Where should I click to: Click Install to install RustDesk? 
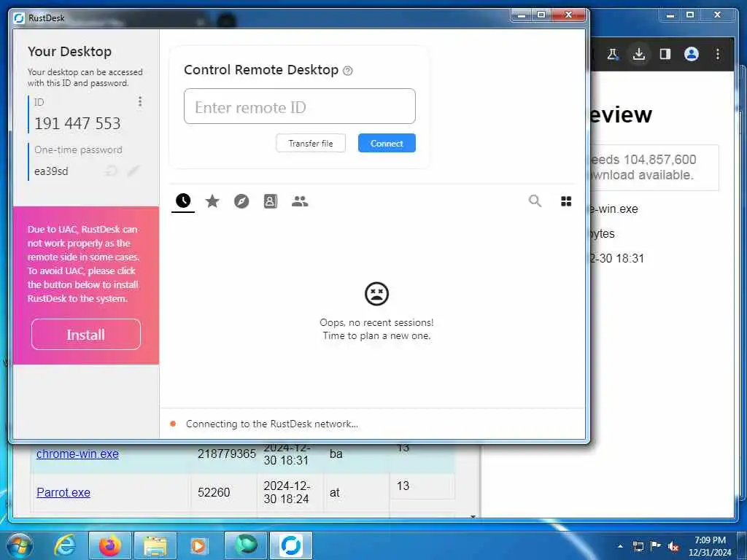click(86, 334)
